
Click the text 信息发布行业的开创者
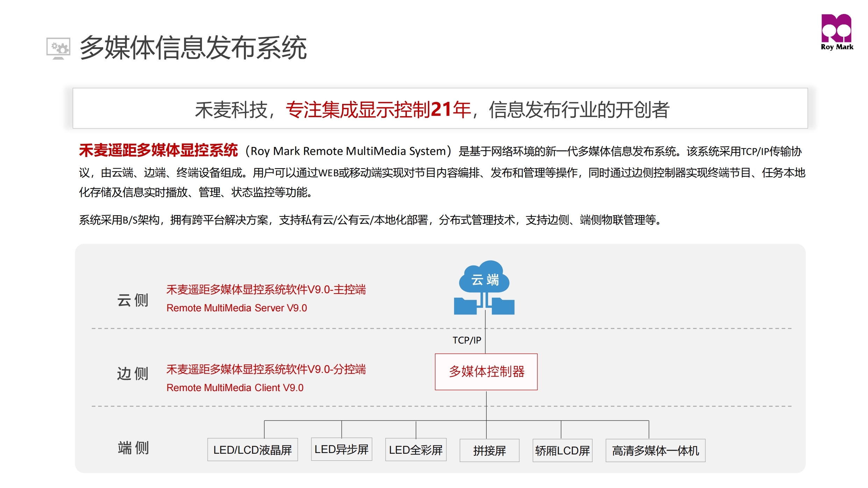point(579,109)
